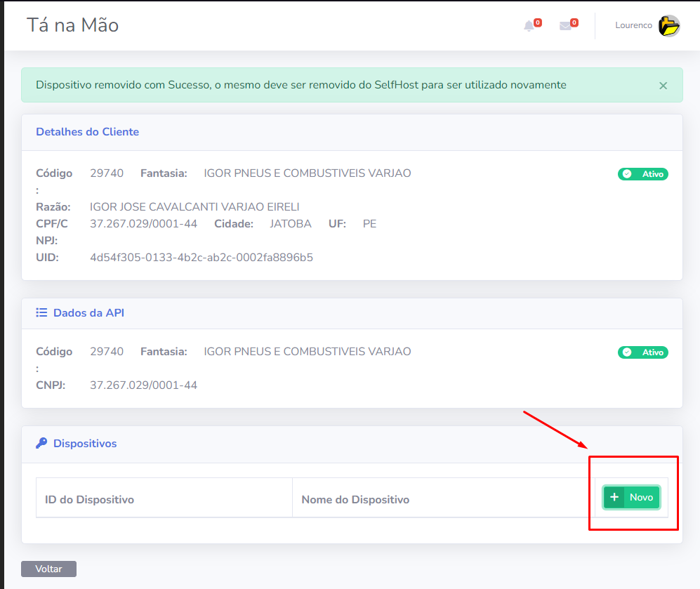Click the Nome do Dispositivo column header
Viewport: 700px width, 589px height.
click(355, 500)
